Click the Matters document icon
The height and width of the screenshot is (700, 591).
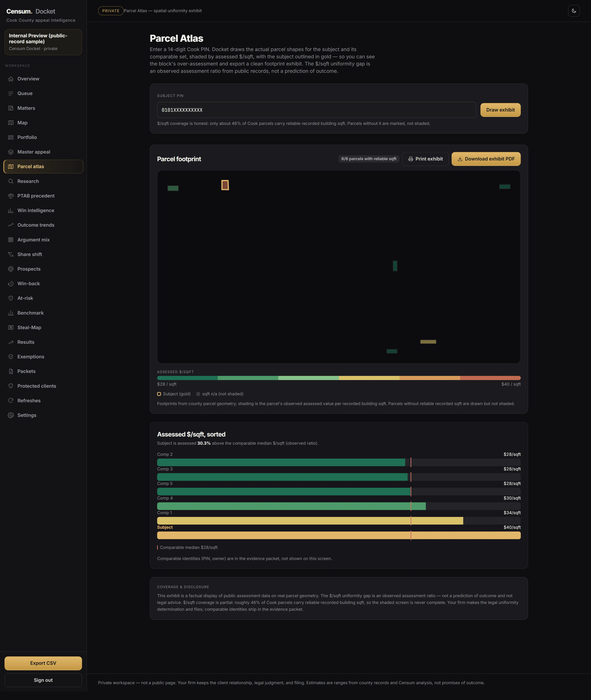[x=11, y=108]
